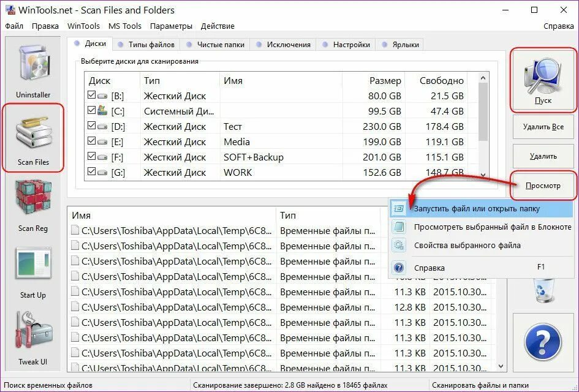Switch to the Чистые папки tab

pyautogui.click(x=215, y=44)
